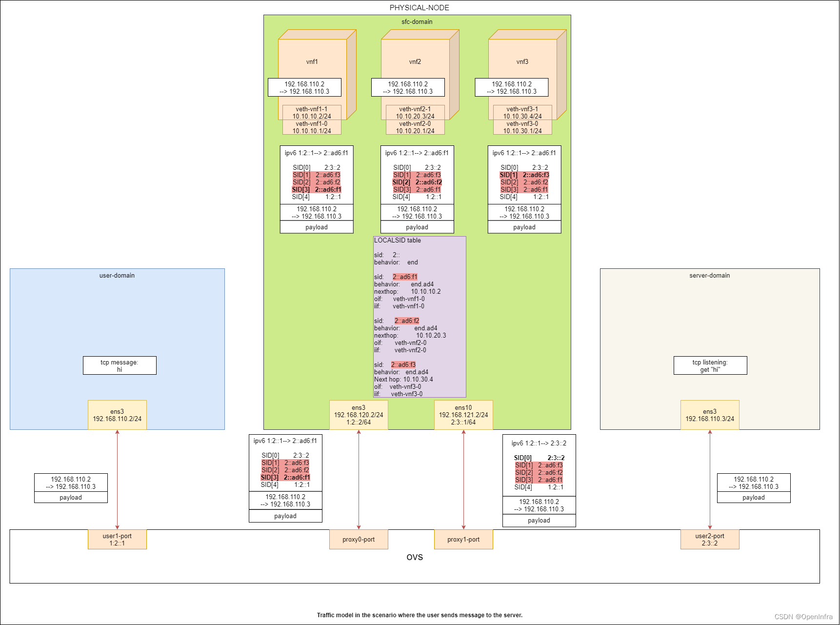Screen dimensions: 840x625
Task: Click the payload cell under vnf2 packet
Action: tap(417, 227)
